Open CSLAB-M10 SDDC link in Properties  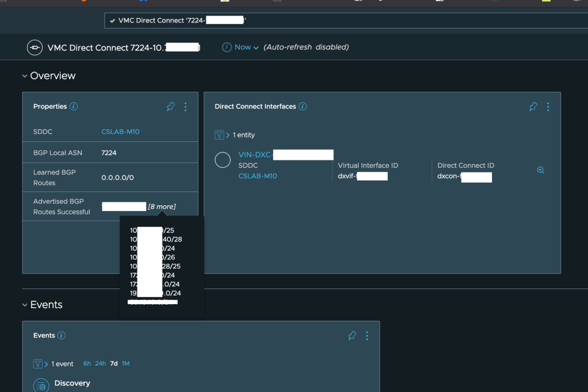(x=120, y=132)
